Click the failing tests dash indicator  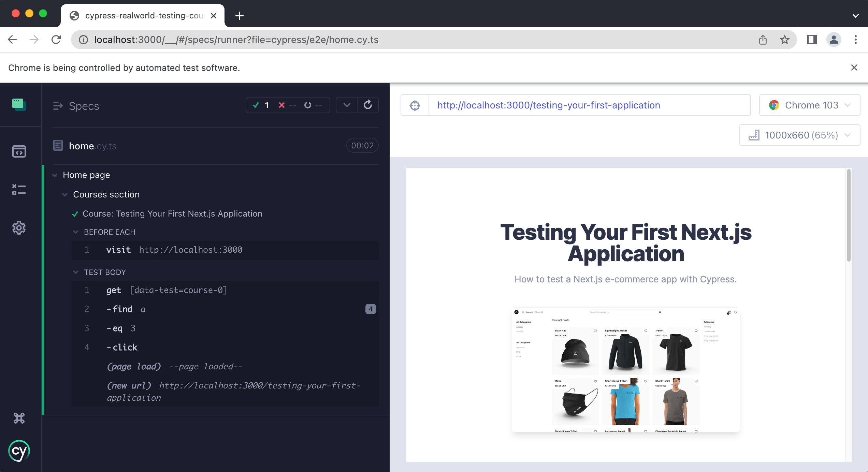click(x=293, y=105)
